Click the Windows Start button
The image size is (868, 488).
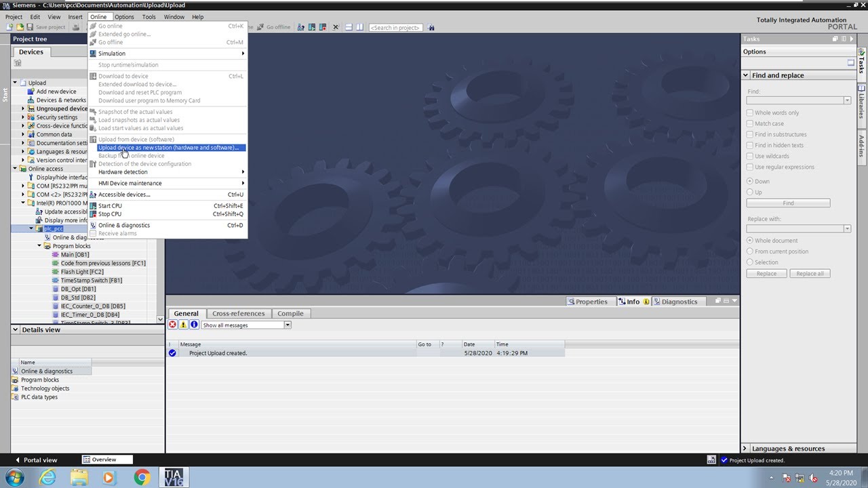tap(14, 477)
